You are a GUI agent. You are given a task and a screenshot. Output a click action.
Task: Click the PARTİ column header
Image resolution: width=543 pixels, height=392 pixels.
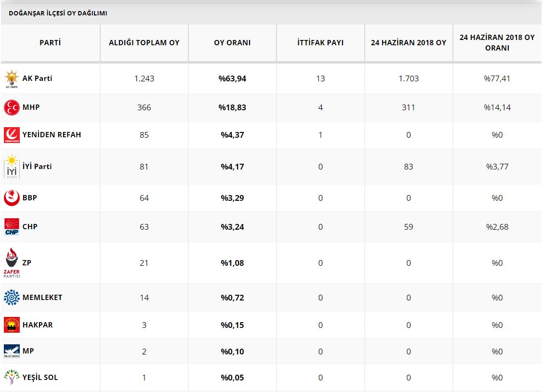(x=50, y=43)
